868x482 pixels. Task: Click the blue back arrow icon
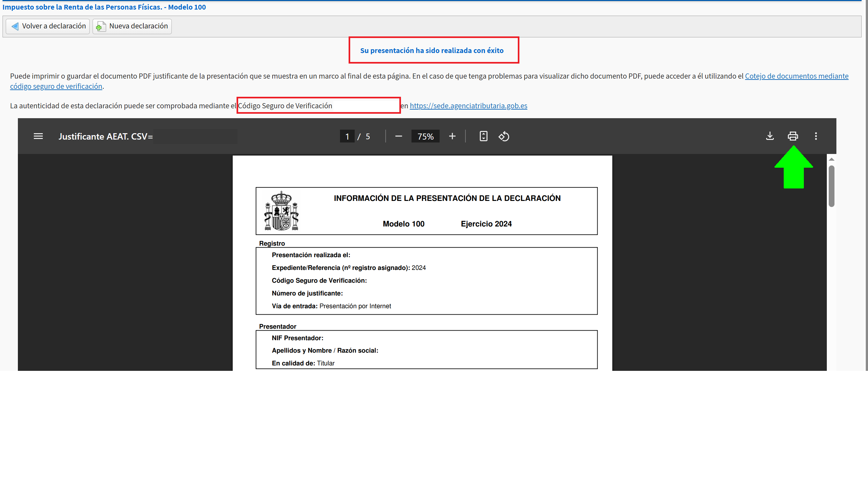click(x=15, y=26)
